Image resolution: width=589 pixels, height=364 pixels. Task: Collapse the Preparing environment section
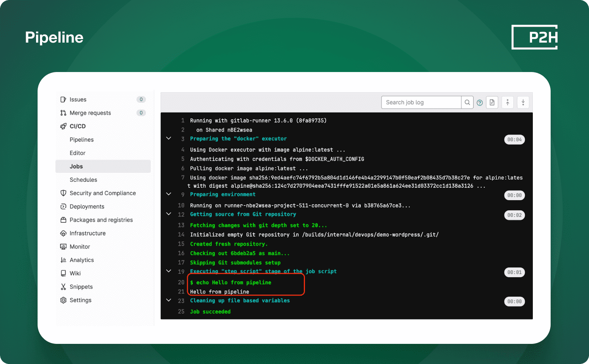click(169, 194)
